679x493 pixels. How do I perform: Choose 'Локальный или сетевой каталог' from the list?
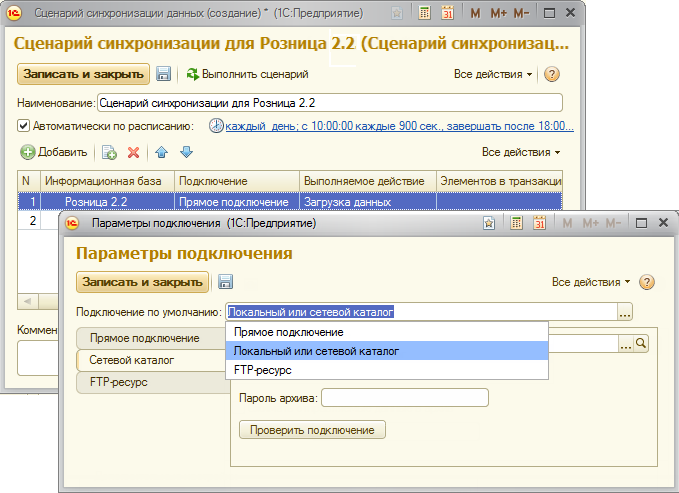(x=387, y=351)
